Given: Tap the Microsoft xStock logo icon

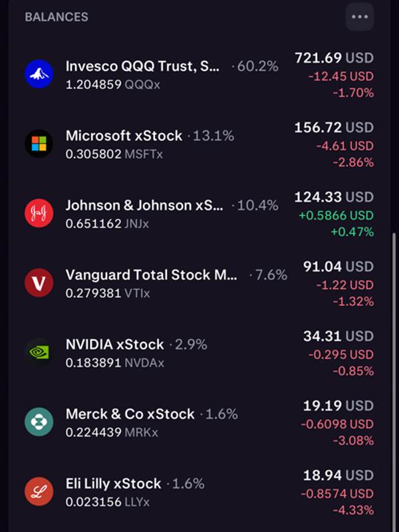Looking at the screenshot, I should (x=39, y=144).
